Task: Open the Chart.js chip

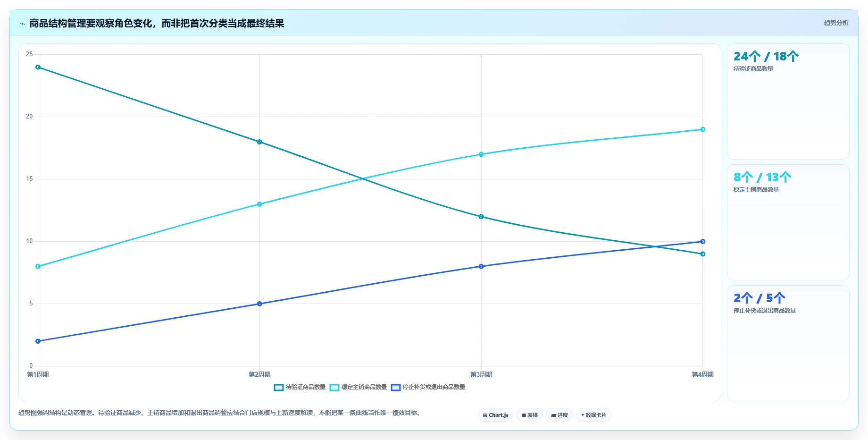Action: click(x=495, y=415)
